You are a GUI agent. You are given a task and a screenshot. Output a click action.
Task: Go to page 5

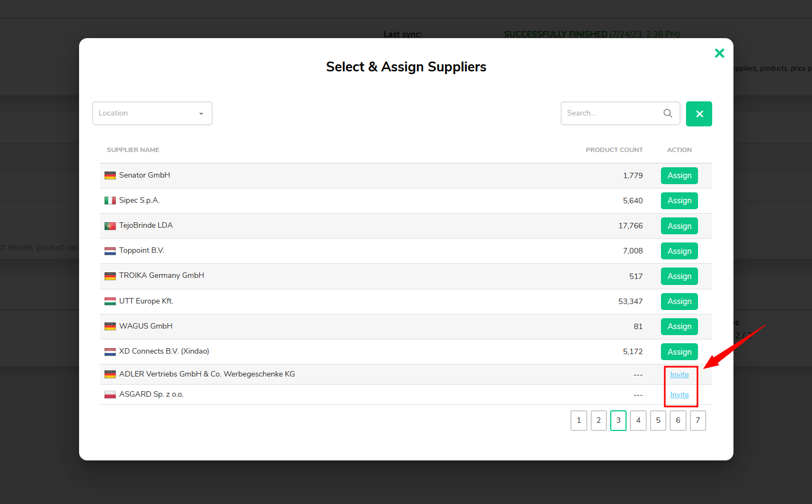658,421
